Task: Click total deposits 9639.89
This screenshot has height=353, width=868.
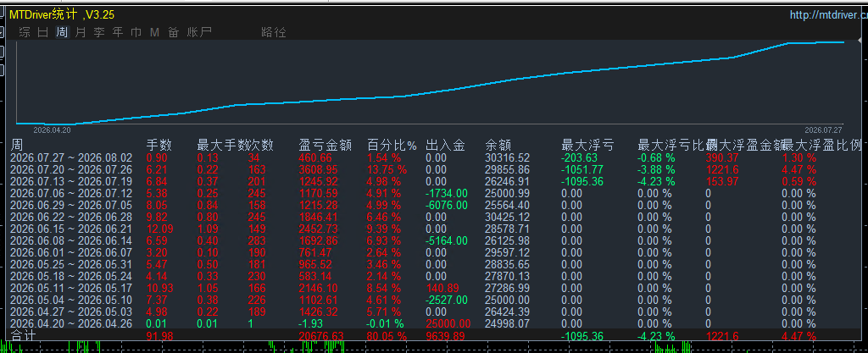Action: point(445,336)
